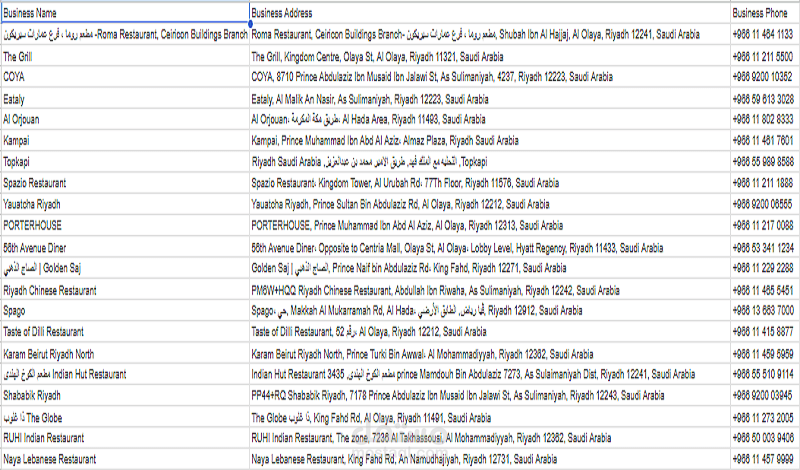Click Taste of Dilli Restaurant name cell
The image size is (800, 470).
click(x=125, y=332)
